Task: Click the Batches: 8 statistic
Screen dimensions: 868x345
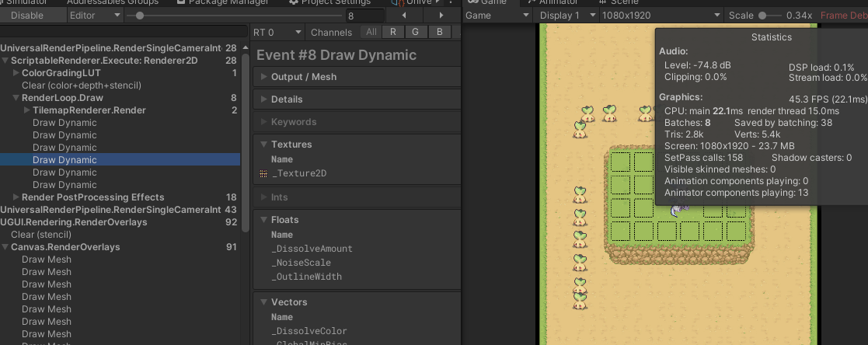Action: tap(688, 123)
